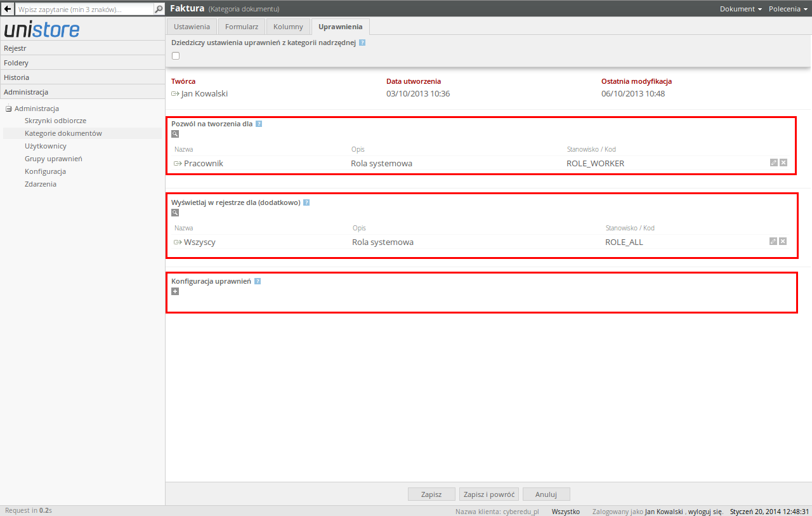The image size is (812, 516).
Task: Collapse the Administracja tree node
Action: (9, 109)
